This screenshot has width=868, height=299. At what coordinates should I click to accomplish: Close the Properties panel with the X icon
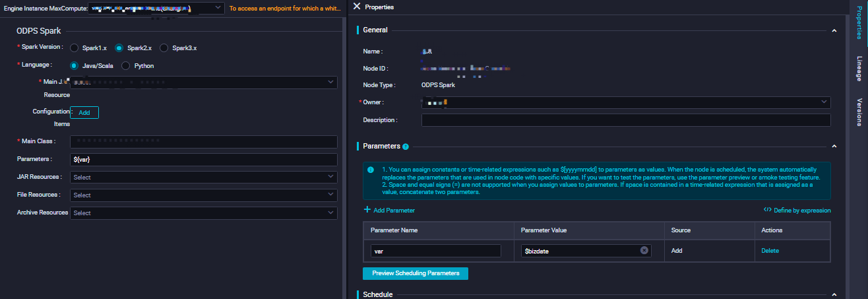pos(357,7)
